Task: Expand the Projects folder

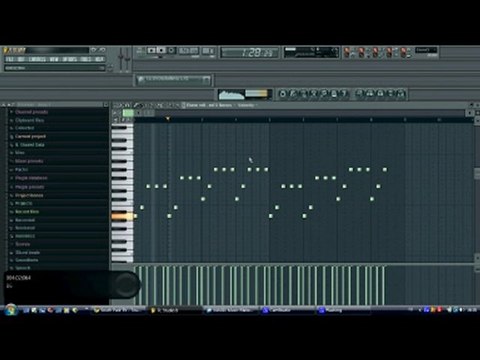Action: tap(23, 203)
